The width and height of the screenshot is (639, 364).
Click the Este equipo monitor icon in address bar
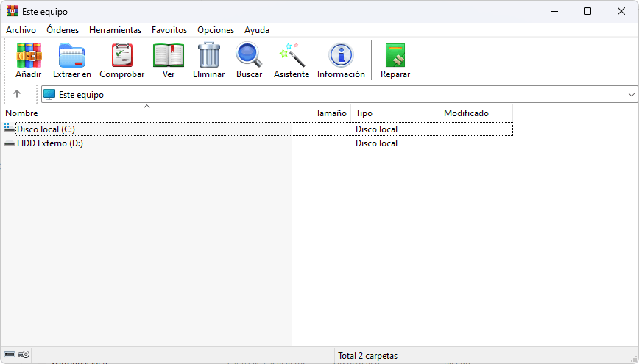(x=49, y=94)
